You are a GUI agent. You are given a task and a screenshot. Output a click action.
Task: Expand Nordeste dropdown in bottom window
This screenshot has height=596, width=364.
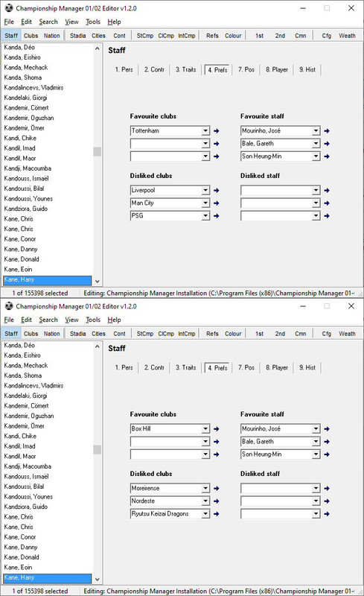click(205, 501)
